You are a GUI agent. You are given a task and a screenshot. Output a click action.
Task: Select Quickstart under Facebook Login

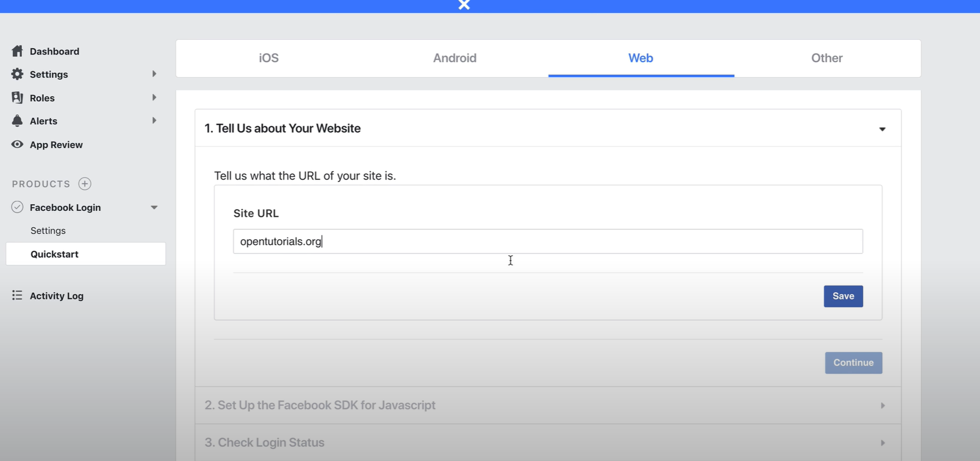point(86,254)
